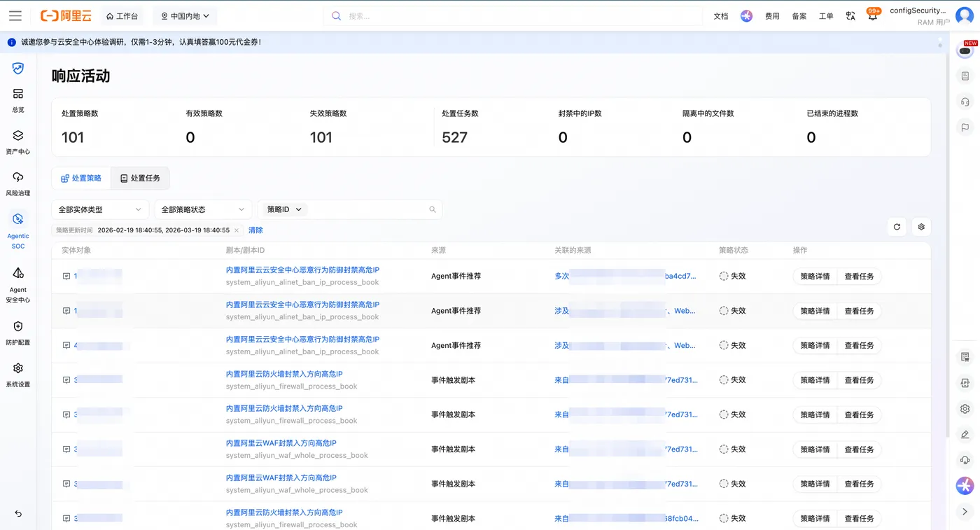Viewport: 980px width, 530px height.
Task: Click 策略详情 in the row ending 68fcb04
Action: coord(815,519)
